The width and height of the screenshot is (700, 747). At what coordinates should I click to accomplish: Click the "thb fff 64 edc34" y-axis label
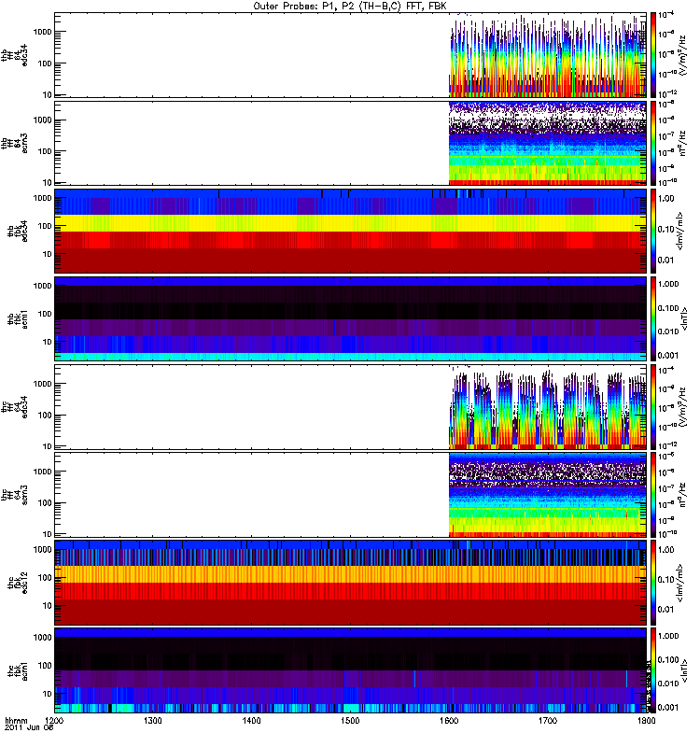pyautogui.click(x=14, y=55)
